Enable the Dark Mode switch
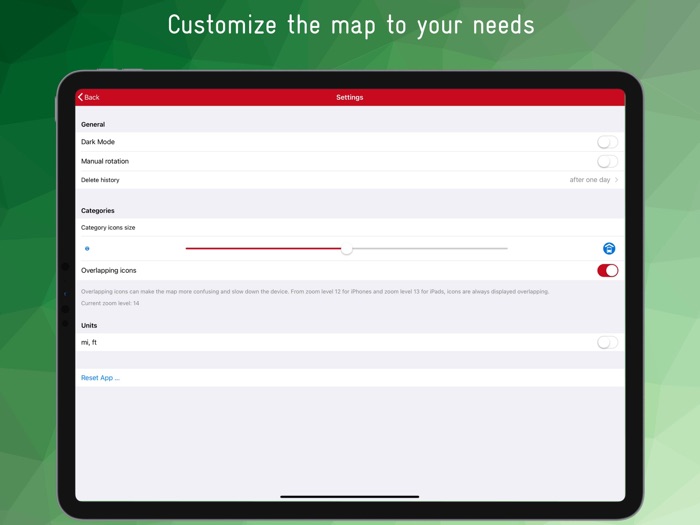700x525 pixels. pos(607,142)
